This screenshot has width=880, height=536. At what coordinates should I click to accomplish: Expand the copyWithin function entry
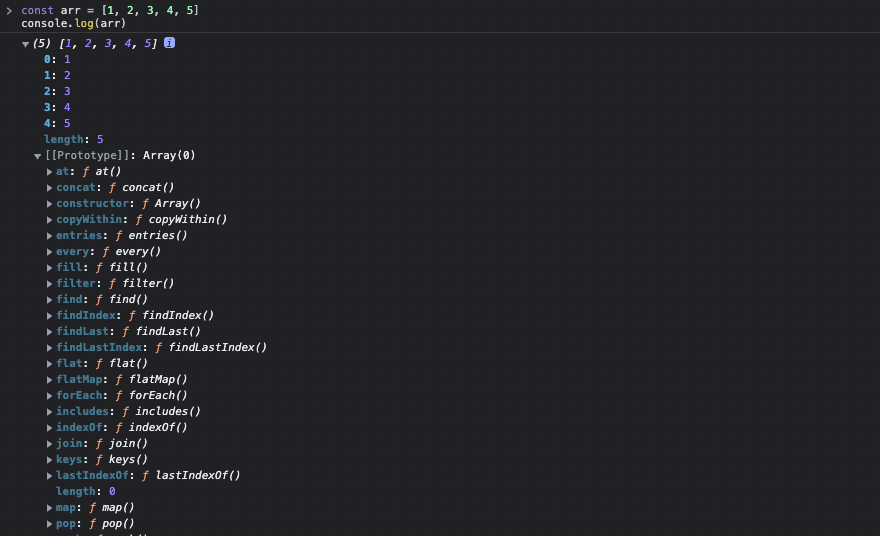tap(50, 220)
